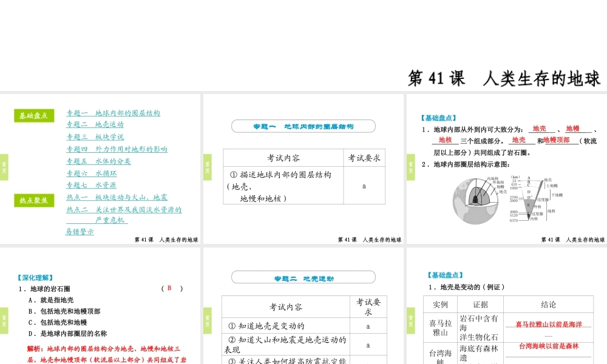Click the red answer 喜马拉雅山以前是海洋
Screen dimensions: 607x364
(549, 324)
